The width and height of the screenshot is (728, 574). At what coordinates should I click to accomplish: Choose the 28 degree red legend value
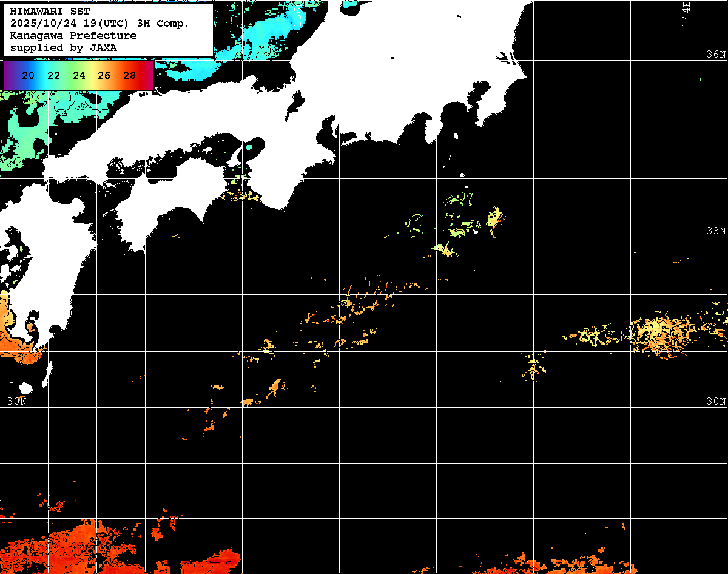(x=129, y=76)
